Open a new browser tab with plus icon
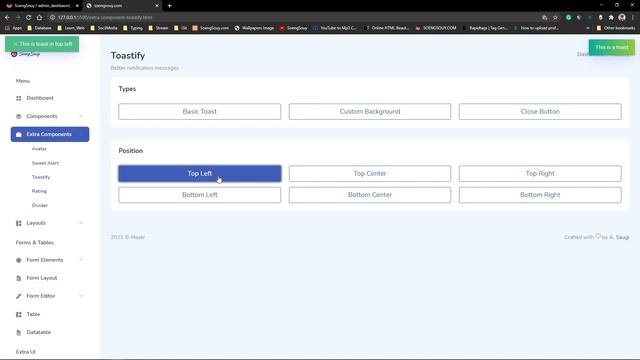This screenshot has width=640, height=360. tap(169, 6)
